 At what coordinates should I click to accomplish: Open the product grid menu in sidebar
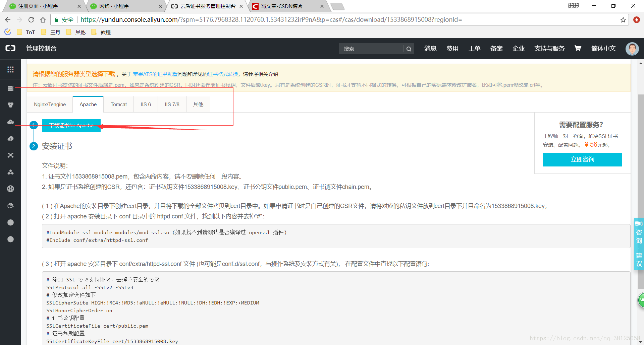(x=10, y=69)
